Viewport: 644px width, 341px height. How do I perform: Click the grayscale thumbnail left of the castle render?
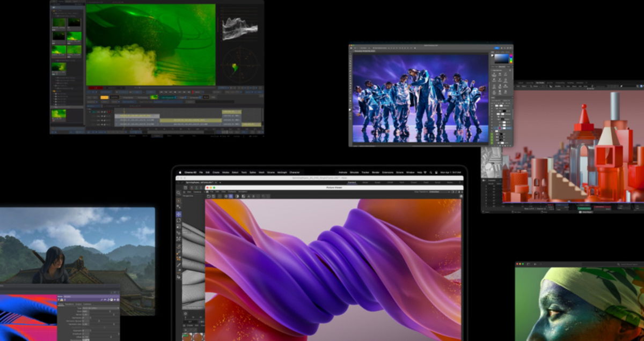pos(491,162)
